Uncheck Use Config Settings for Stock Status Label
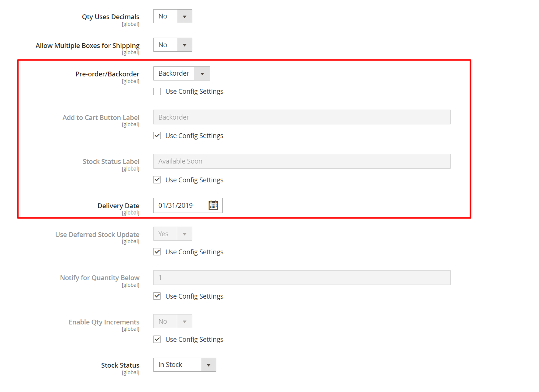 [x=157, y=180]
